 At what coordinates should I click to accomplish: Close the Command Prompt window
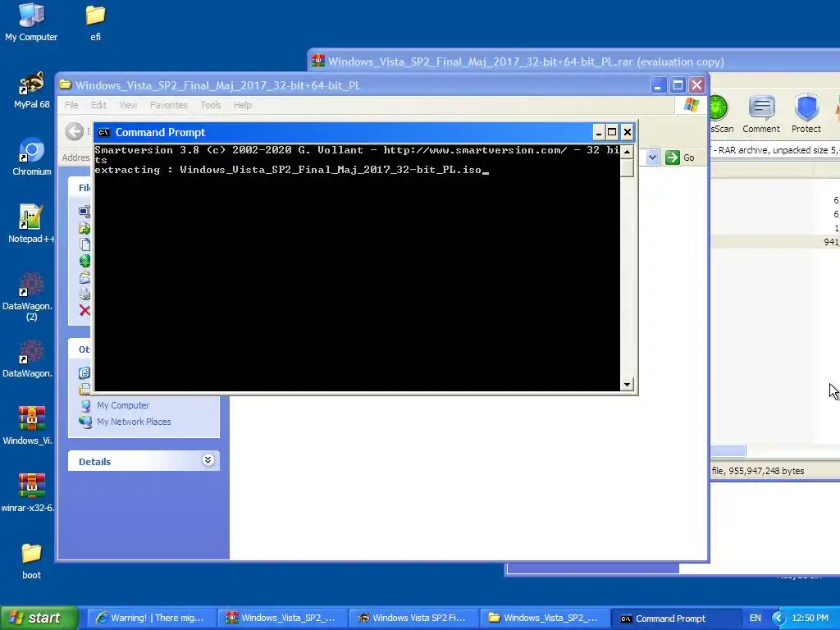(628, 132)
